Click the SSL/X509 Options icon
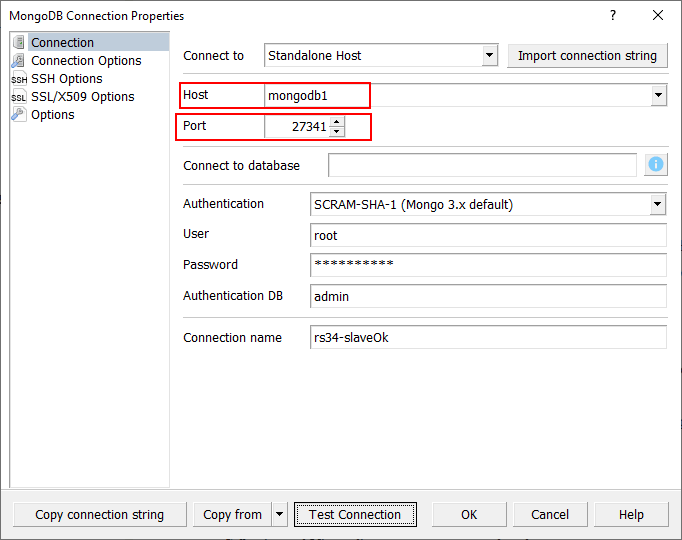 19,96
